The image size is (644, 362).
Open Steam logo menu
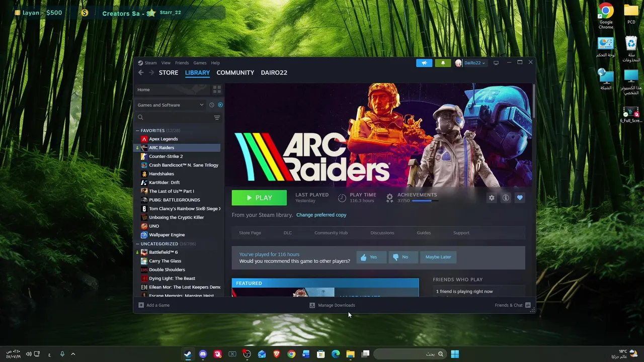147,63
